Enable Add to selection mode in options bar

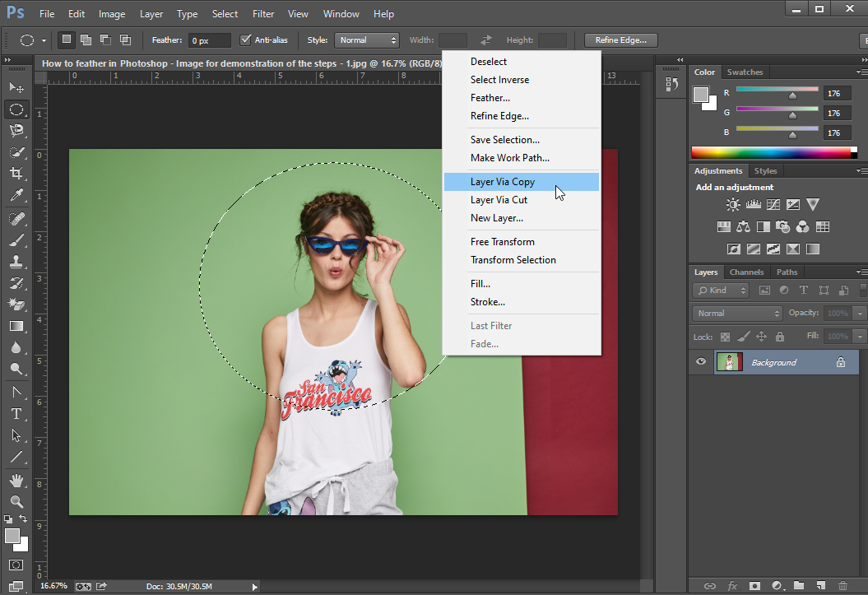(x=86, y=40)
